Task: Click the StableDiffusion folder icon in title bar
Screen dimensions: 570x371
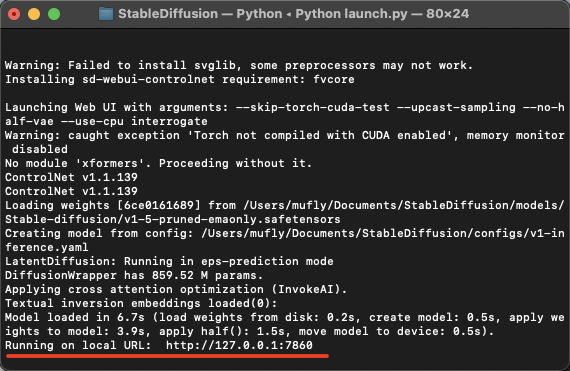Action: click(x=106, y=14)
